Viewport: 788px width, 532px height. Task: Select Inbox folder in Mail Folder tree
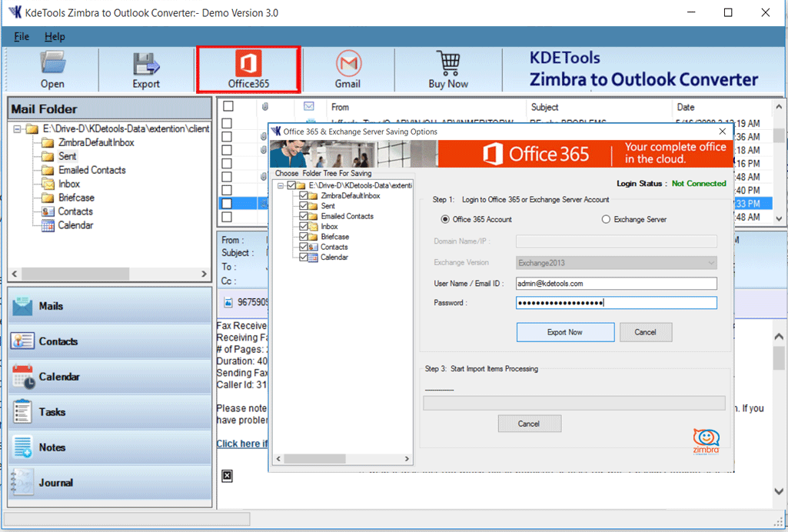(69, 184)
